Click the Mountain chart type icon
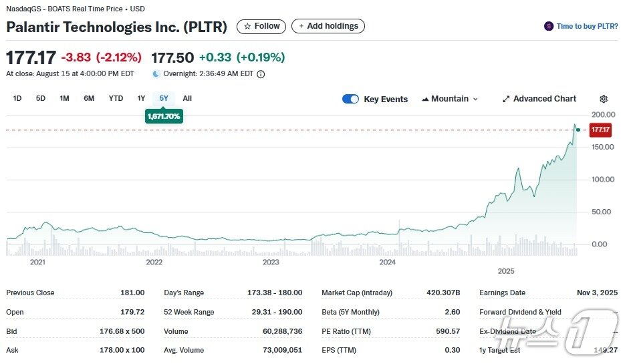The image size is (627, 364). [425, 99]
